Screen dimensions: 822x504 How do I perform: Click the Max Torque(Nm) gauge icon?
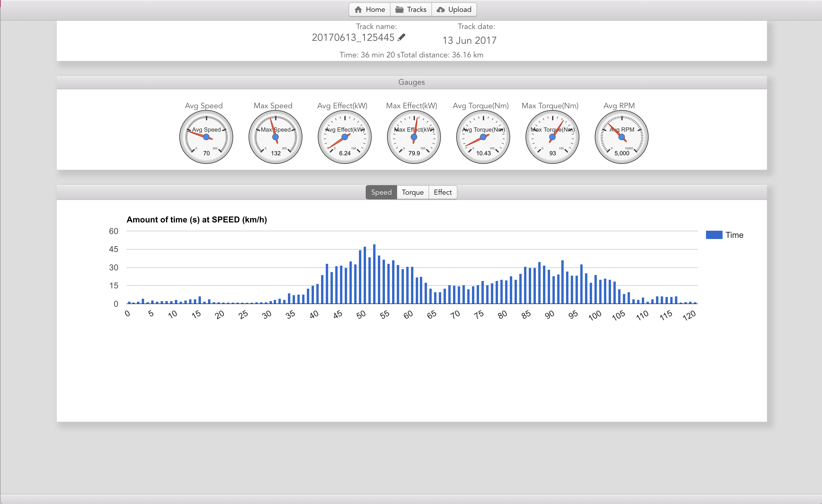tap(550, 136)
